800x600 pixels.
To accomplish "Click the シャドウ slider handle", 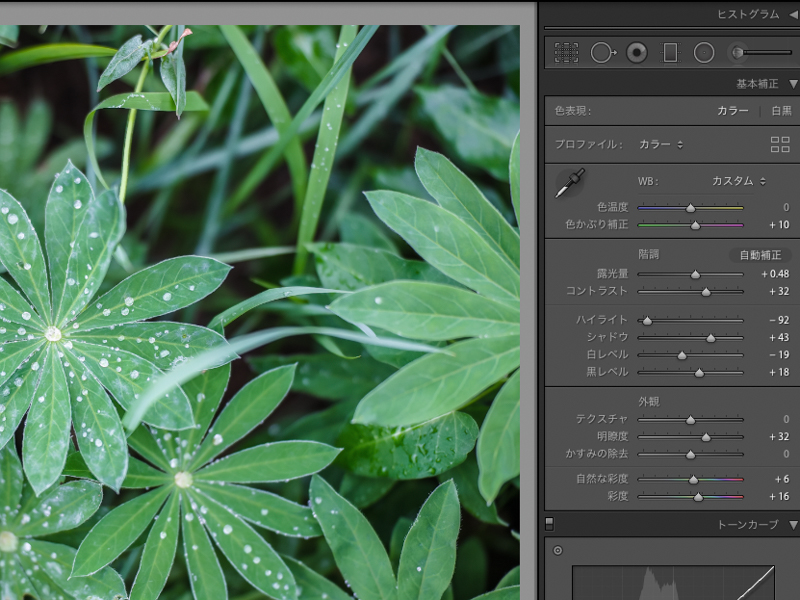I will point(710,338).
